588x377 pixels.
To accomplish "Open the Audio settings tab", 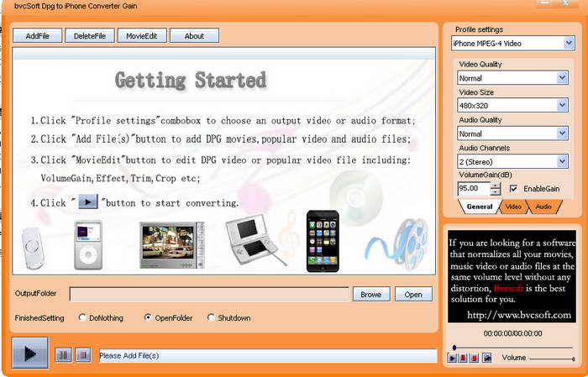I will (543, 207).
